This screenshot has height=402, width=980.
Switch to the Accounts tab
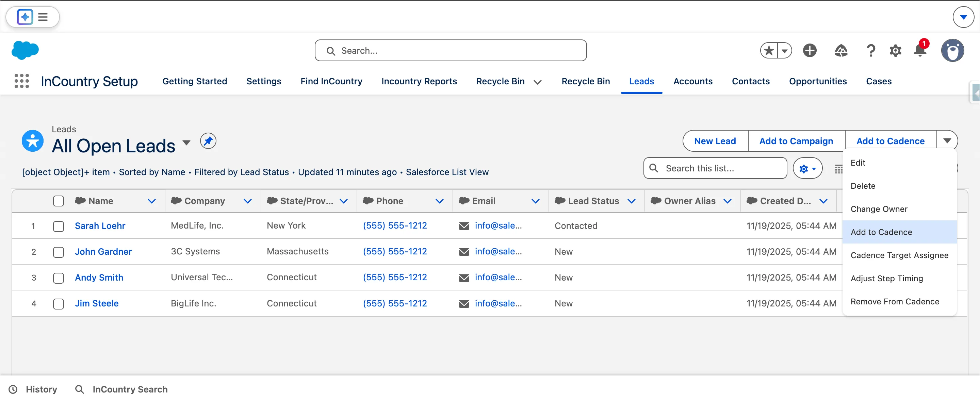693,81
